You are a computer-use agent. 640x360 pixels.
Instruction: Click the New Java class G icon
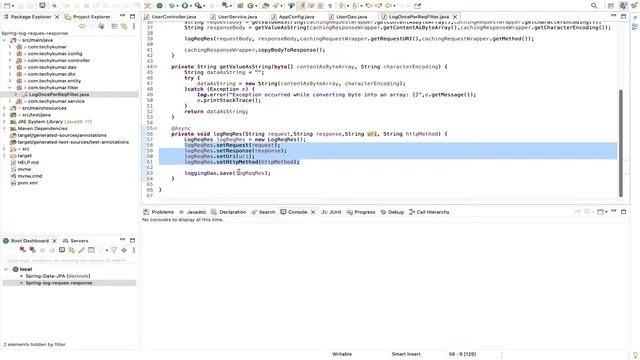[x=250, y=6]
